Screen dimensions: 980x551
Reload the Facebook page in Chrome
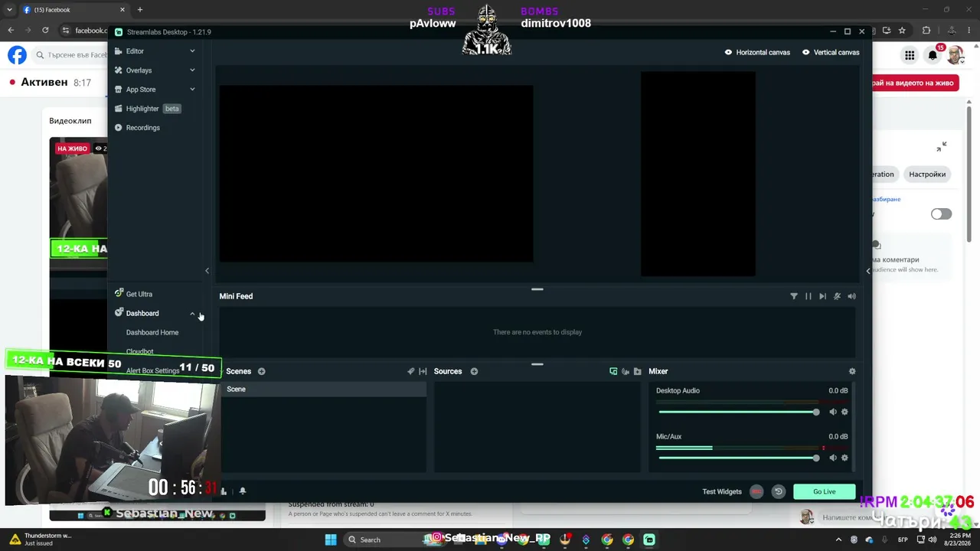click(x=45, y=31)
